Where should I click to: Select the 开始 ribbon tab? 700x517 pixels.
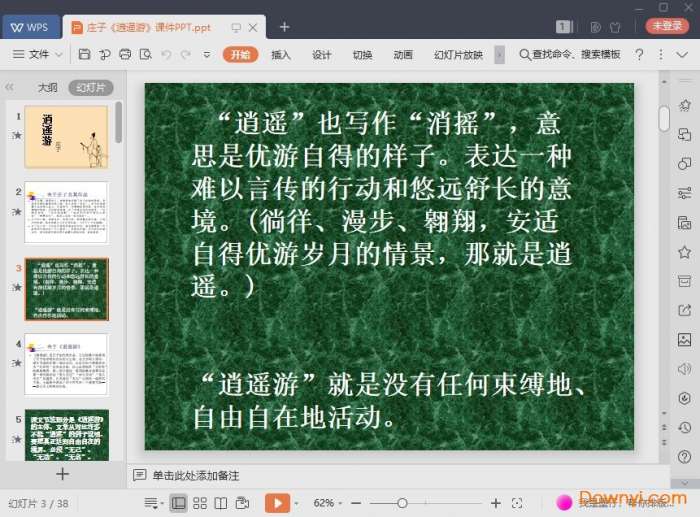click(x=240, y=54)
